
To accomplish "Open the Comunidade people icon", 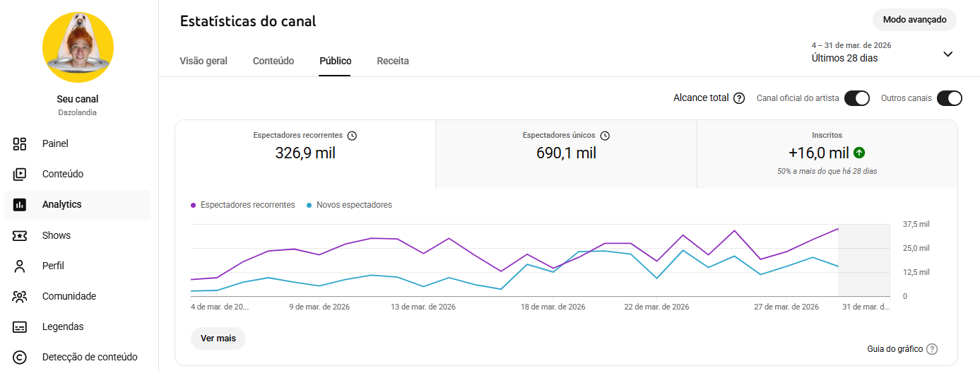I will point(20,297).
